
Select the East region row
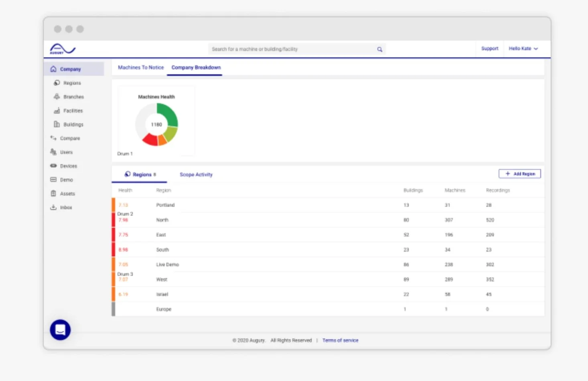[x=328, y=235]
